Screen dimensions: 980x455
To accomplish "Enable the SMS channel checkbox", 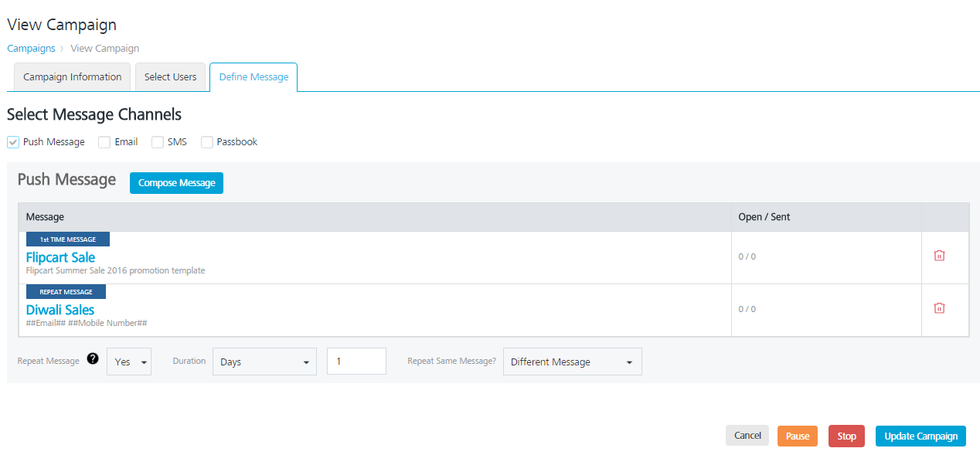I will (x=158, y=142).
